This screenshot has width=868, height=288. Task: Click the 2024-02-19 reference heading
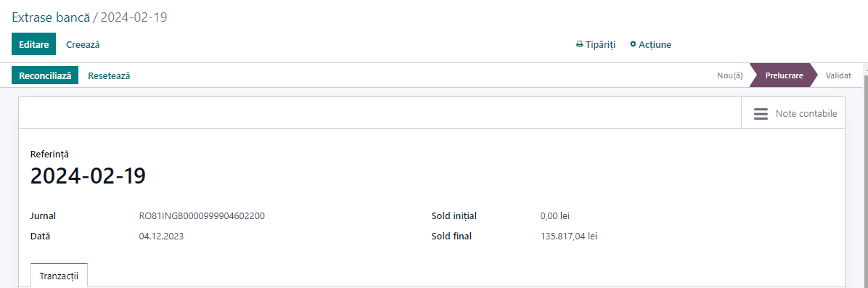[88, 176]
